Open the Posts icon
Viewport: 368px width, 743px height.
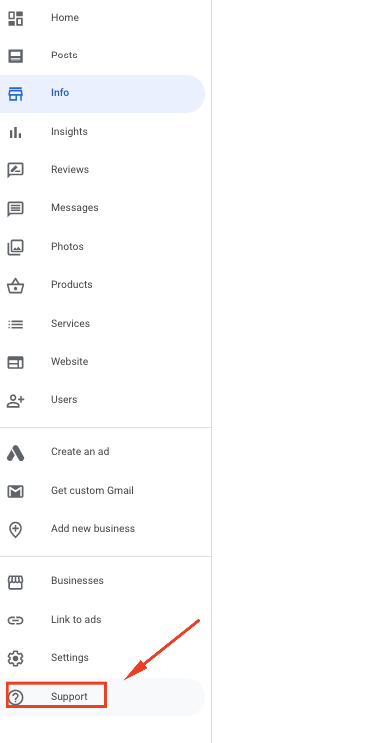[x=15, y=56]
